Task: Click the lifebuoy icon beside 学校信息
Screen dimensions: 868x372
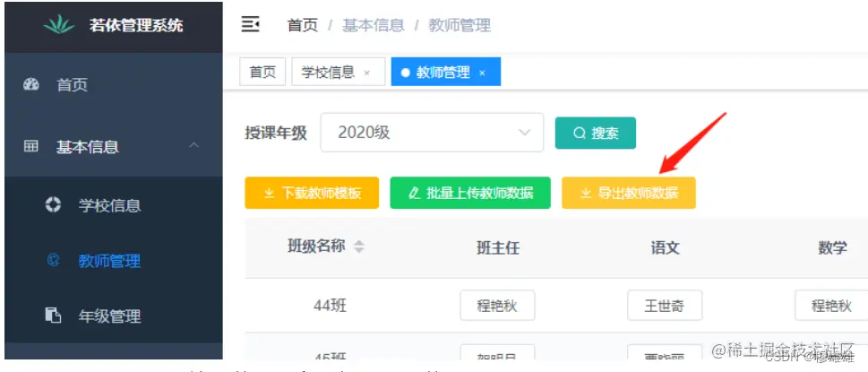Action: pyautogui.click(x=53, y=204)
